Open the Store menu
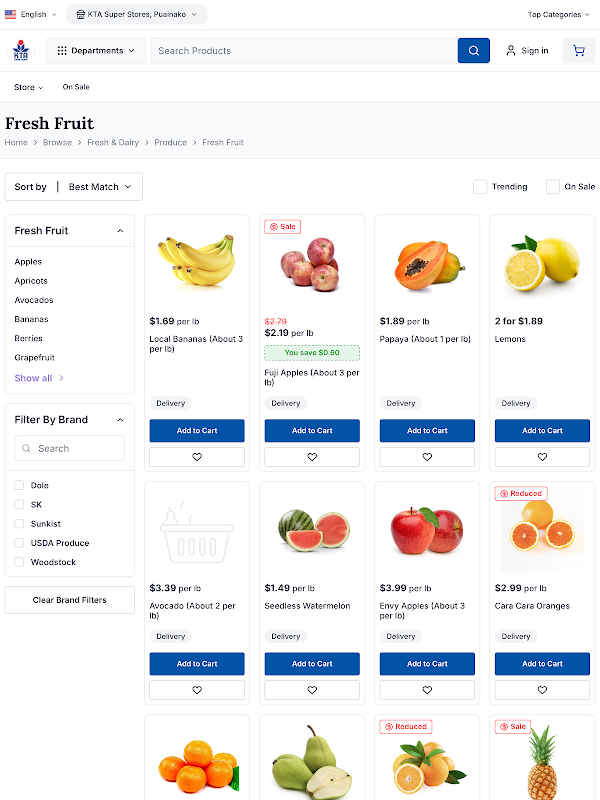Screen dimensions: 600x800 click(x=28, y=87)
